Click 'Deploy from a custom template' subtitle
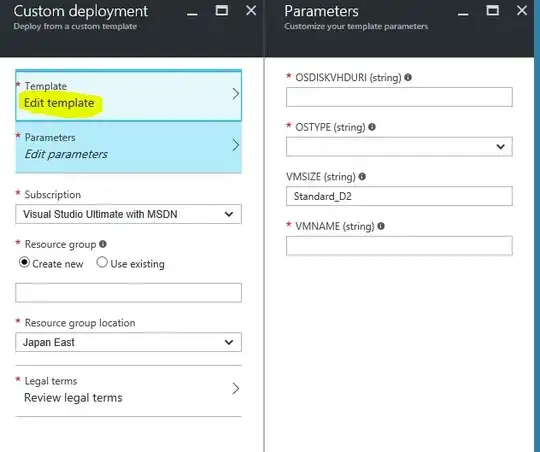The image size is (540, 452). 75,26
